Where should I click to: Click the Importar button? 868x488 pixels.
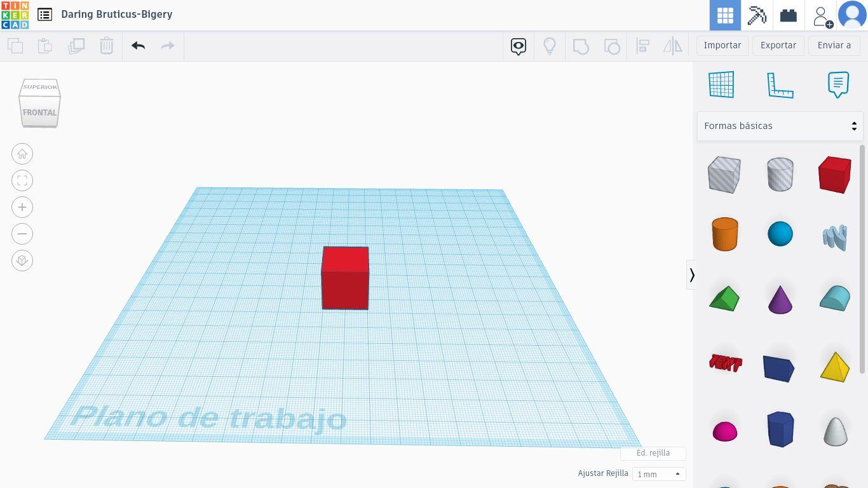pyautogui.click(x=722, y=45)
